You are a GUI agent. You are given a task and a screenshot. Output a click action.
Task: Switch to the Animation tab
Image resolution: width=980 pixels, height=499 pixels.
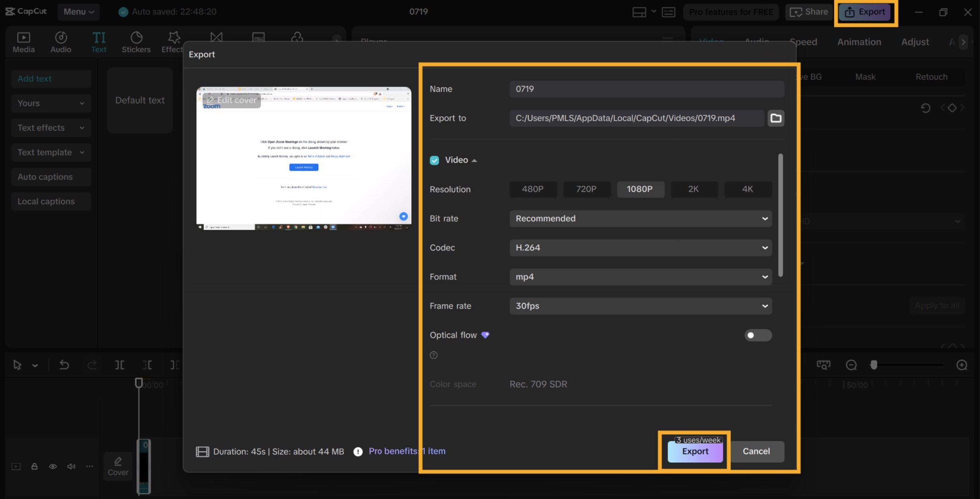click(x=859, y=42)
